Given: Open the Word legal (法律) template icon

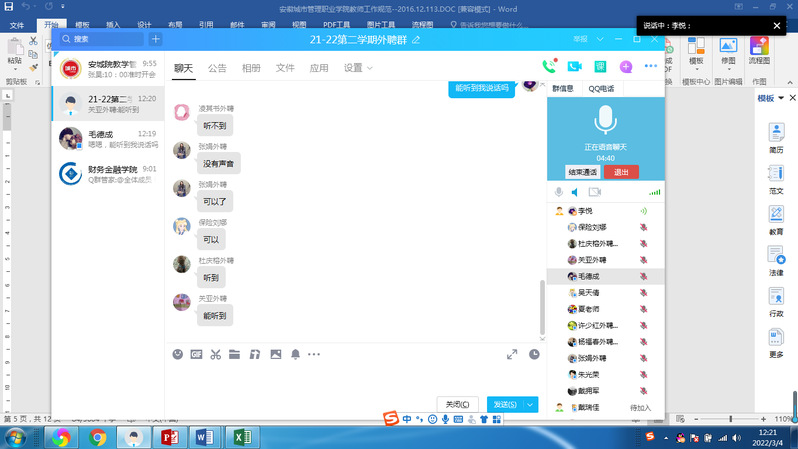Looking at the screenshot, I should 776,261.
